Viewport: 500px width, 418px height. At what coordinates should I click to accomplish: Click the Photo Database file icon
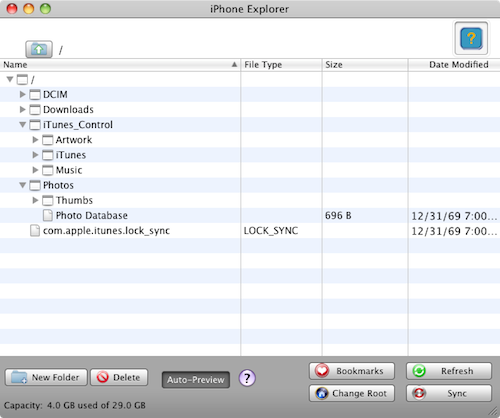point(48,215)
